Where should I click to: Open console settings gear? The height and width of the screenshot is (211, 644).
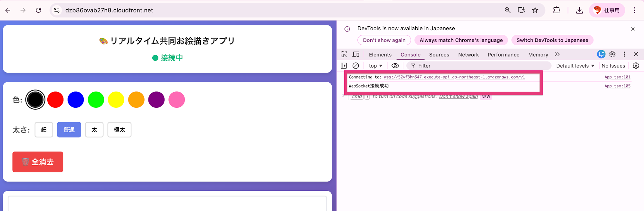pyautogui.click(x=636, y=66)
